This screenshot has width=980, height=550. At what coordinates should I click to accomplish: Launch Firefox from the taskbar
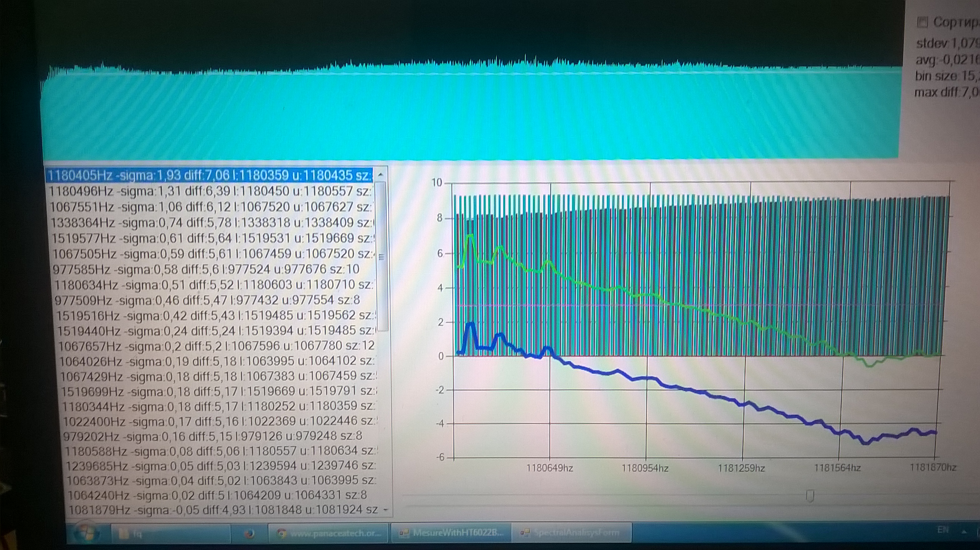[249, 534]
